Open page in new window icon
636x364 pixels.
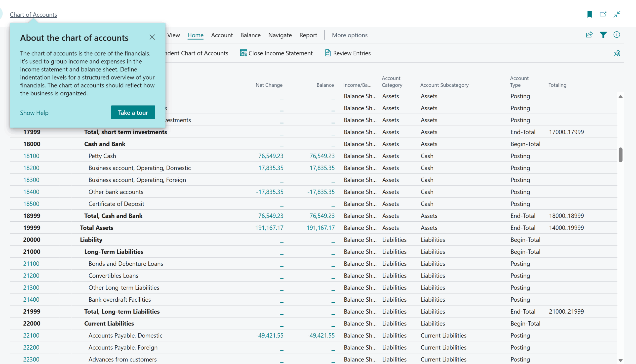click(603, 14)
